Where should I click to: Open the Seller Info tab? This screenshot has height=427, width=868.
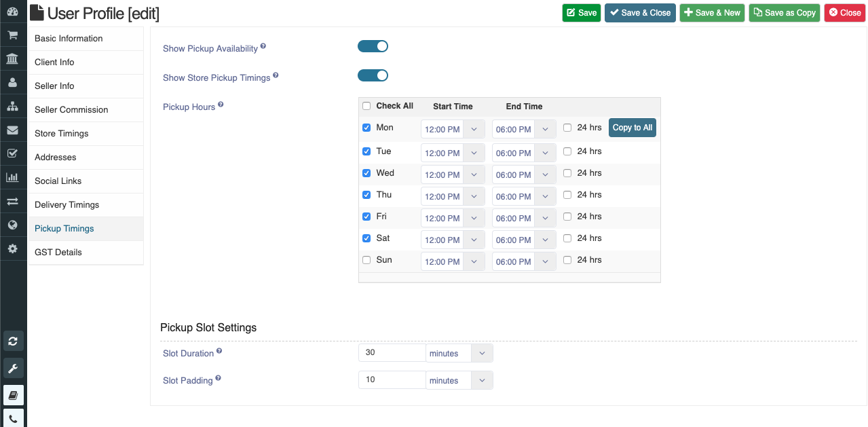(x=86, y=86)
